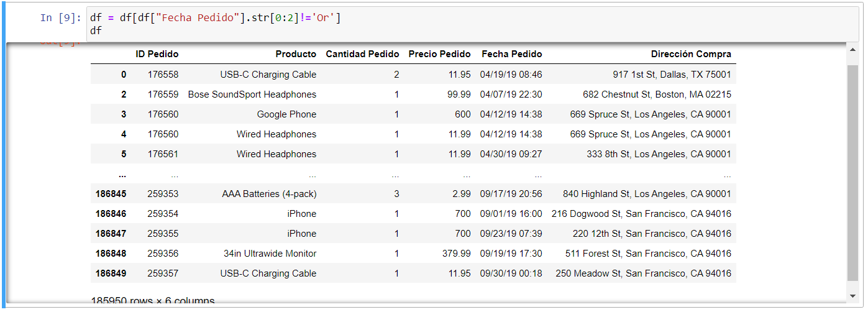868x312 pixels.
Task: Click the scroll down arrow of output area
Action: coord(852,296)
